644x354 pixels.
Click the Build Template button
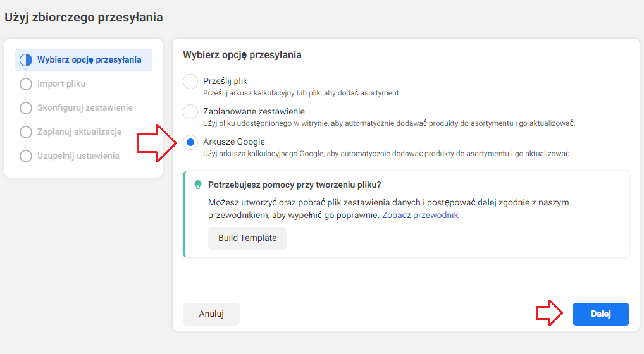coord(247,238)
